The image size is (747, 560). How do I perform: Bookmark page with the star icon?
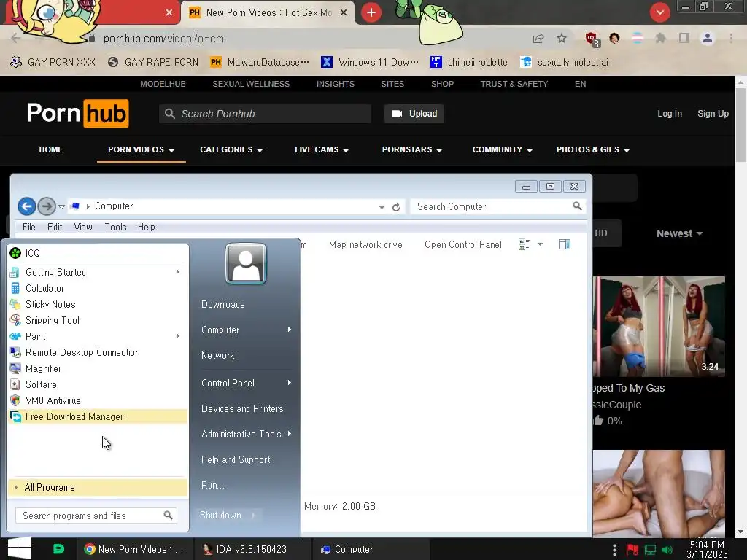click(x=562, y=38)
